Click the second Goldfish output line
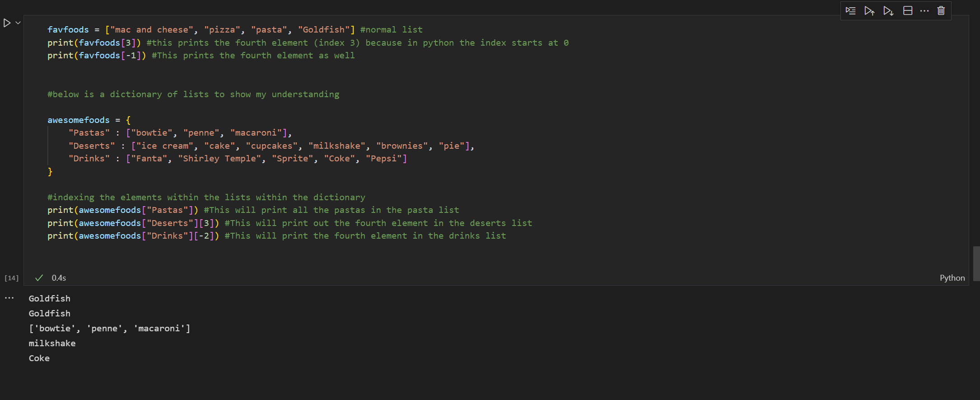Viewport: 980px width, 400px height. click(50, 314)
